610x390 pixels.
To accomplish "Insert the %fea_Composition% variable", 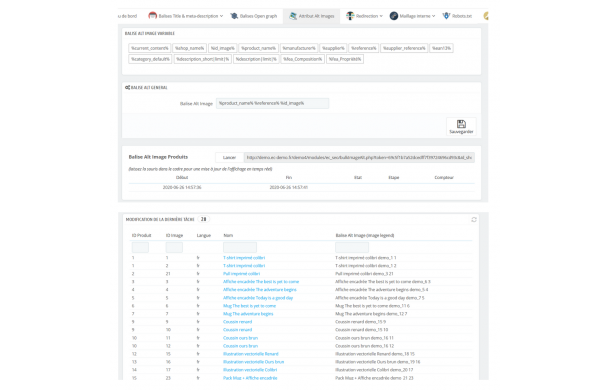I will coord(303,59).
